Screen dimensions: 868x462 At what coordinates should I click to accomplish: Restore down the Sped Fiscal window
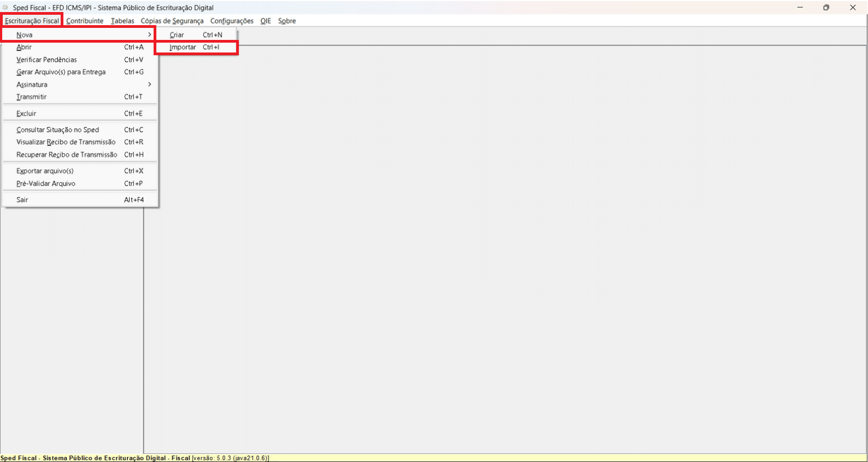tap(826, 8)
